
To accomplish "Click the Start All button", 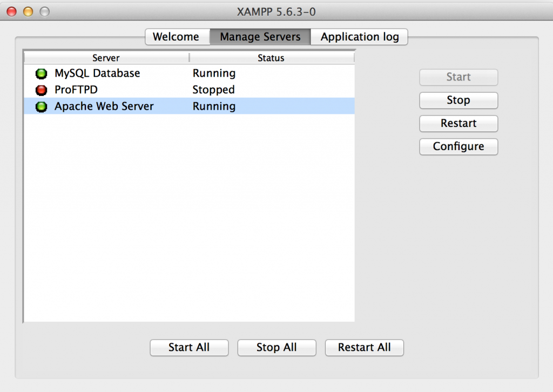I will click(189, 348).
